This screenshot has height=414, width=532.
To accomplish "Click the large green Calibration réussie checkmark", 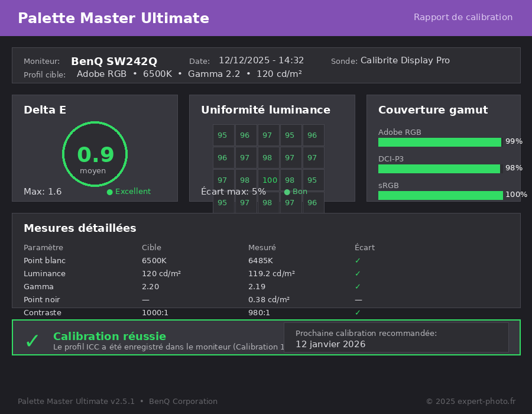I will [32, 341].
